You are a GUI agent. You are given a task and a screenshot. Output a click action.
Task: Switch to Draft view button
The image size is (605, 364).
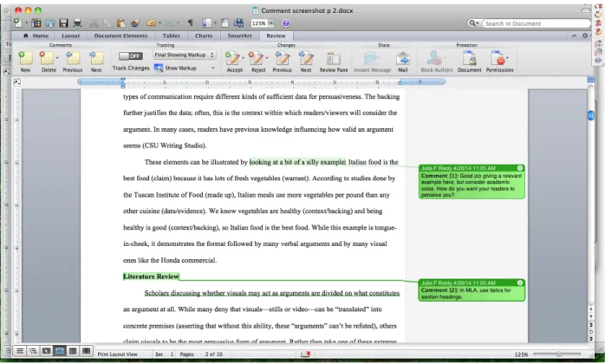click(x=20, y=351)
